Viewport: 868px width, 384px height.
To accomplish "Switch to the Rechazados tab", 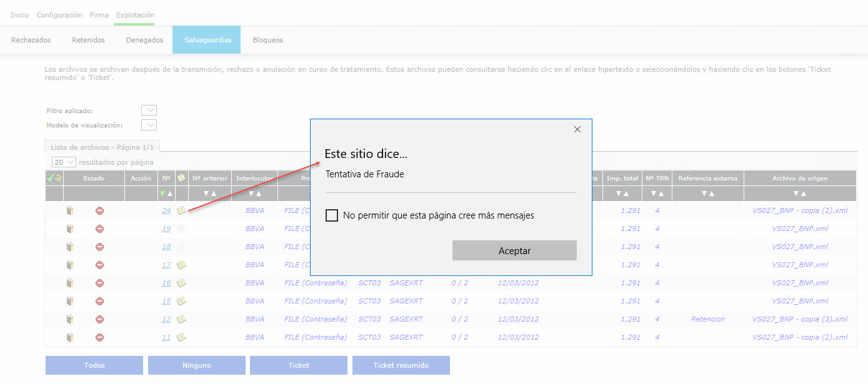I will click(31, 40).
